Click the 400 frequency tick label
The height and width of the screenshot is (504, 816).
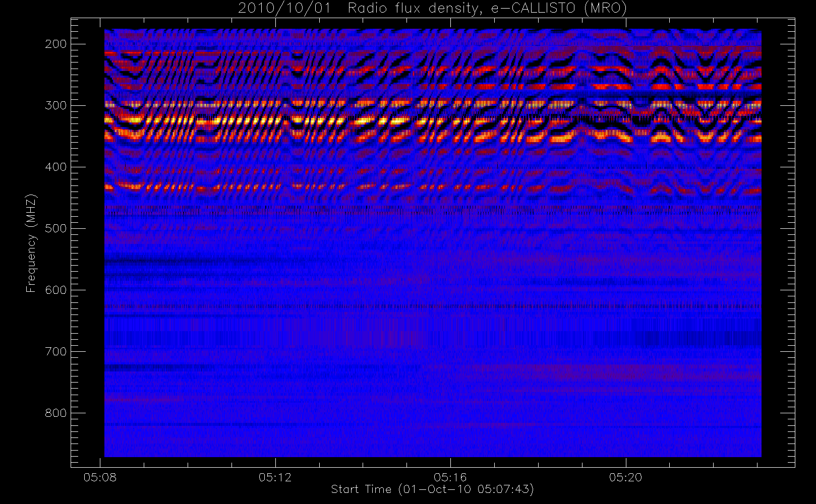[x=55, y=167]
